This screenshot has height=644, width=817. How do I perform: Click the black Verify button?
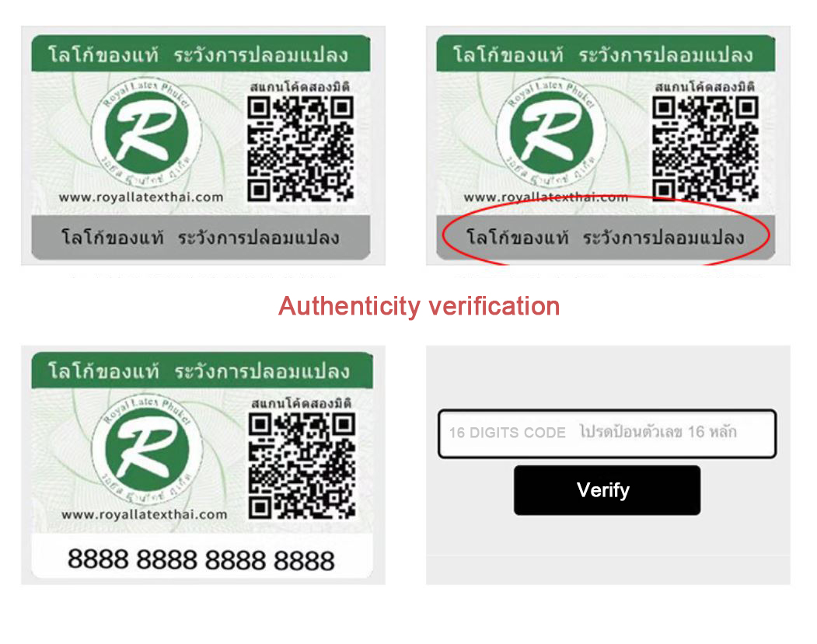coord(606,490)
